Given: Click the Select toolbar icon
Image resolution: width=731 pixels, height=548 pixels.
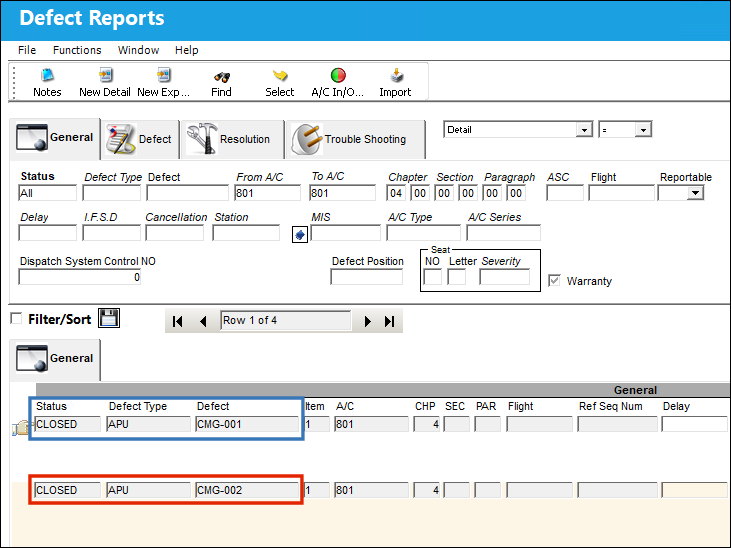Looking at the screenshot, I should pyautogui.click(x=280, y=76).
